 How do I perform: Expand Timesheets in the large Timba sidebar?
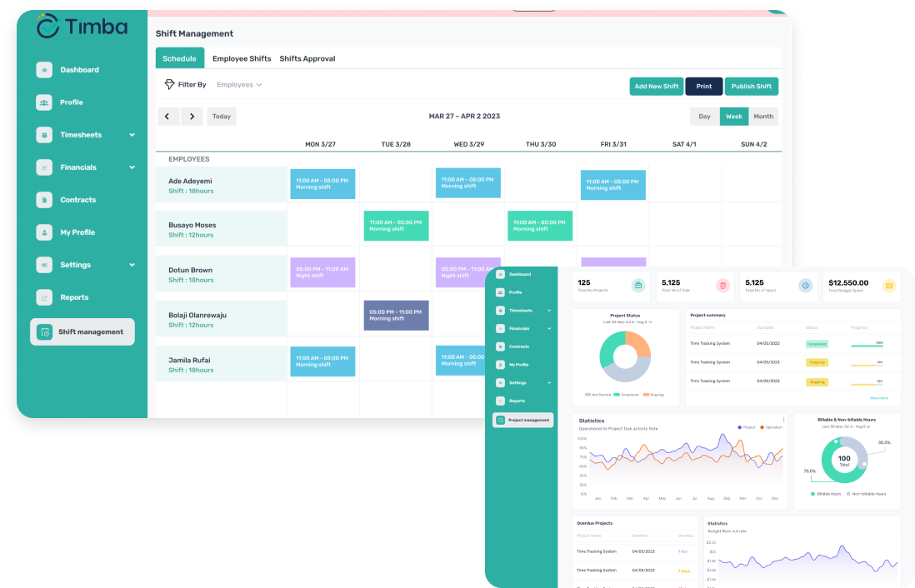click(132, 135)
